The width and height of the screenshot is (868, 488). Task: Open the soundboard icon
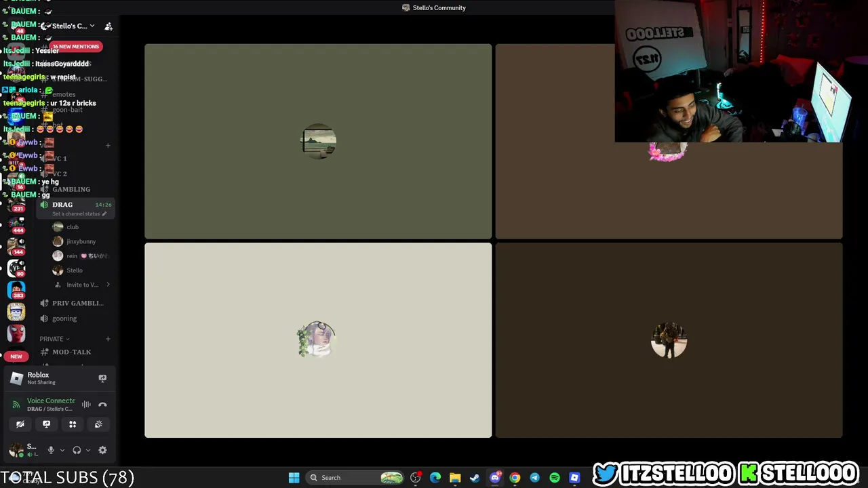pos(98,424)
